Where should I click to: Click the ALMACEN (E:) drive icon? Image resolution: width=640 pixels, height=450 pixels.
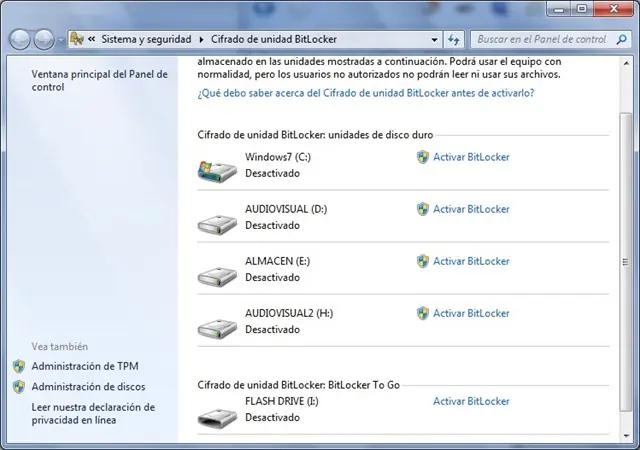[x=217, y=276]
